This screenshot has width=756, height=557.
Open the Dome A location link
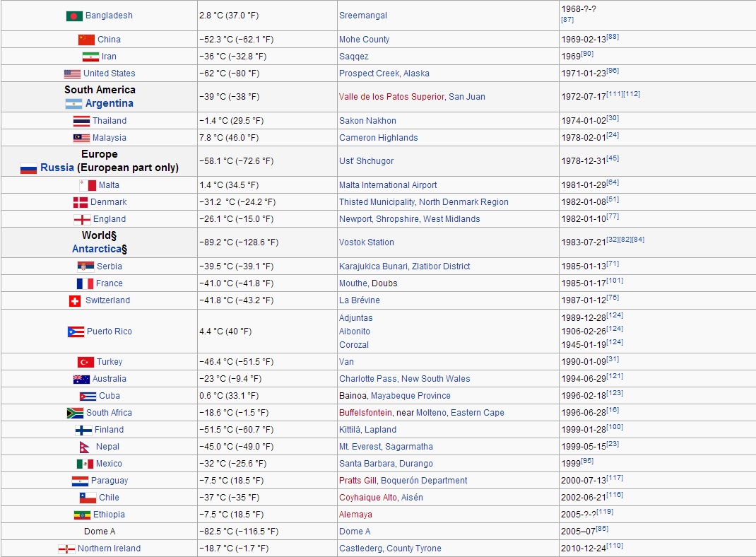pyautogui.click(x=355, y=532)
